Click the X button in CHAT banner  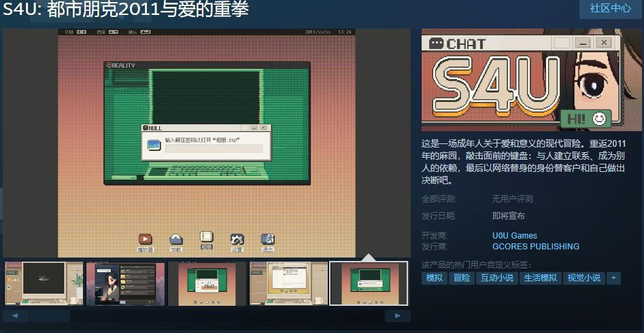tap(604, 42)
